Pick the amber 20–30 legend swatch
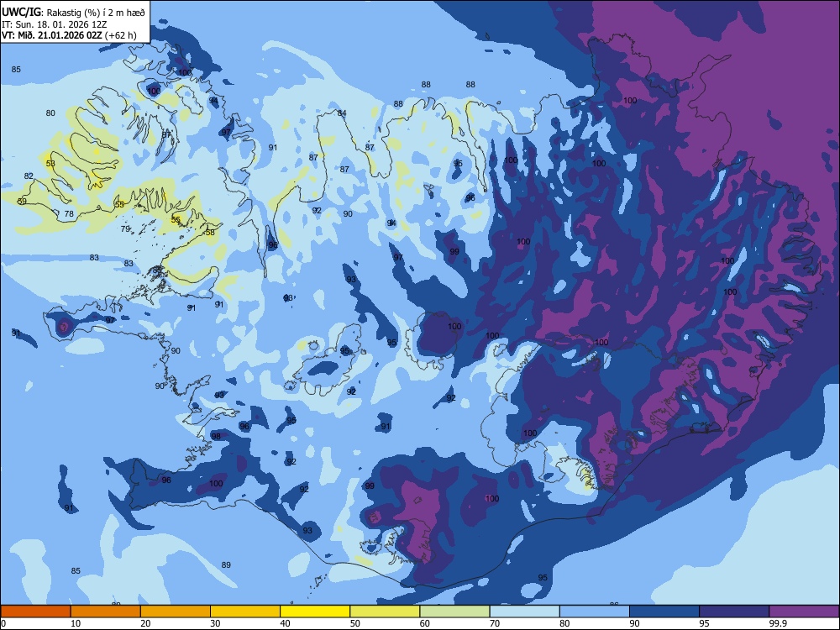The height and width of the screenshot is (630, 840). [x=176, y=612]
